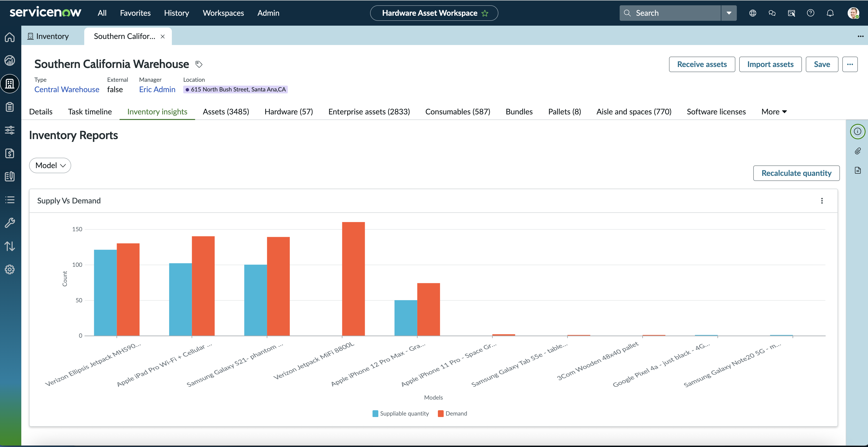Select the Inventory insights tab
This screenshot has width=868, height=447.
tap(157, 112)
